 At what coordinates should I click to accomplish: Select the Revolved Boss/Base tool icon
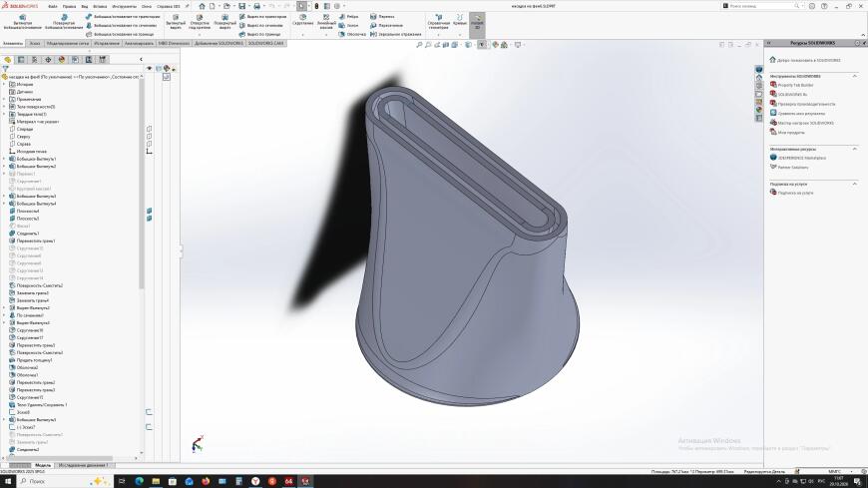[64, 18]
